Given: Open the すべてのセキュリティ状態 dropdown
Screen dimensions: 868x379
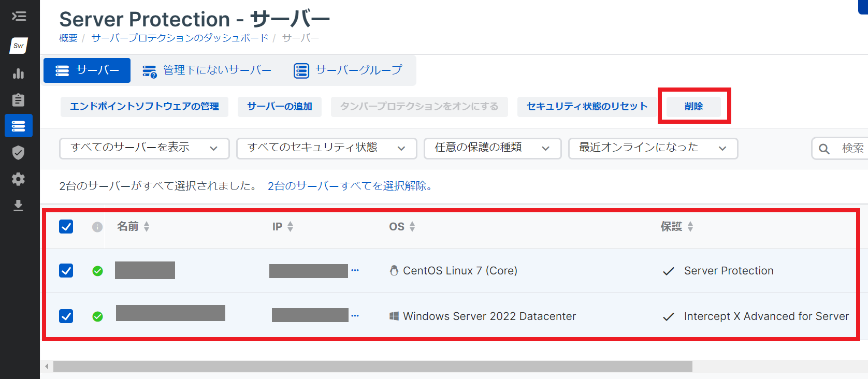Looking at the screenshot, I should click(326, 148).
